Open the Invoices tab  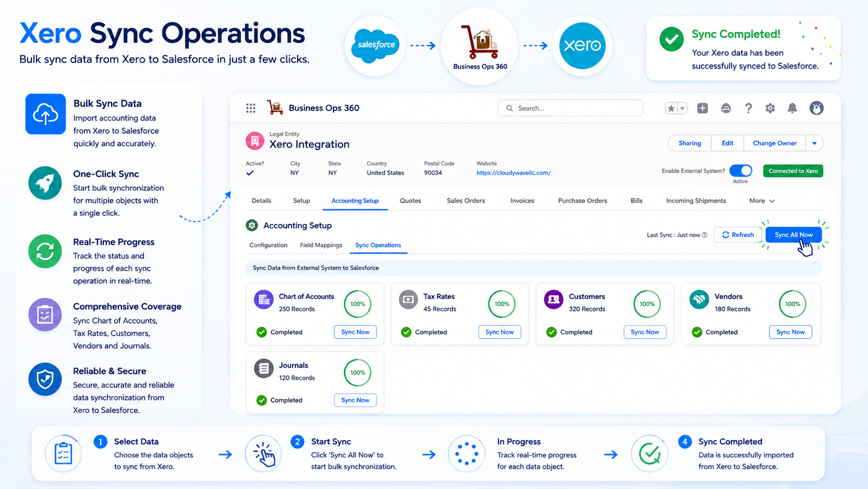point(522,201)
